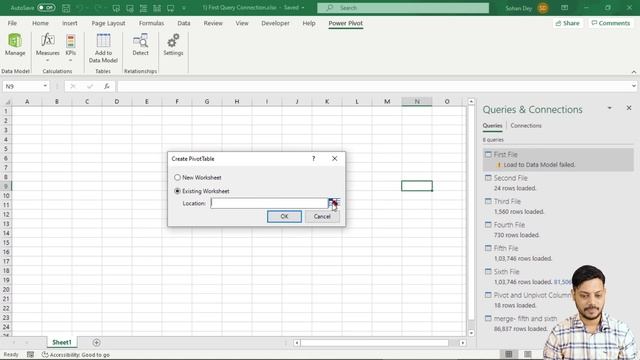The image size is (640, 360).
Task: Toggle the AutoSave switch
Action: (46, 8)
